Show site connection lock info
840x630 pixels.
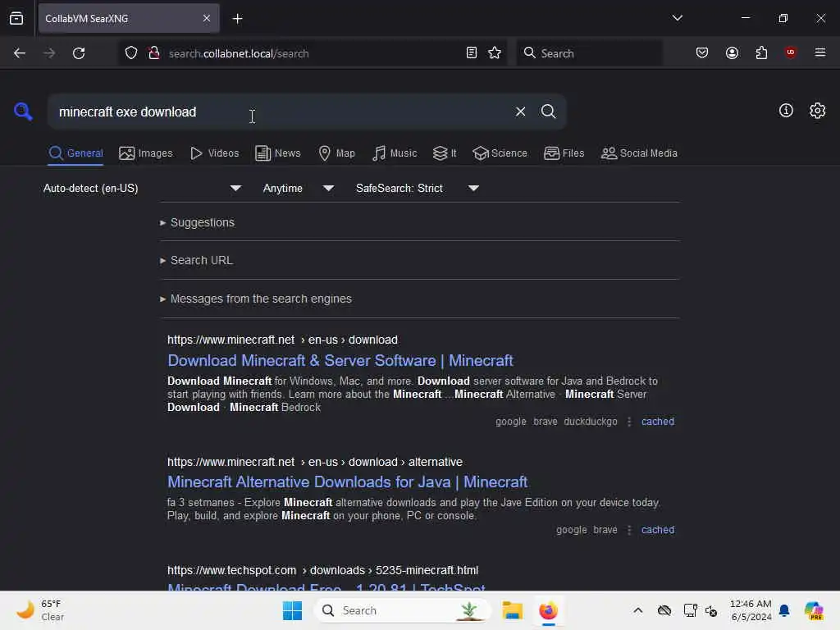153,53
